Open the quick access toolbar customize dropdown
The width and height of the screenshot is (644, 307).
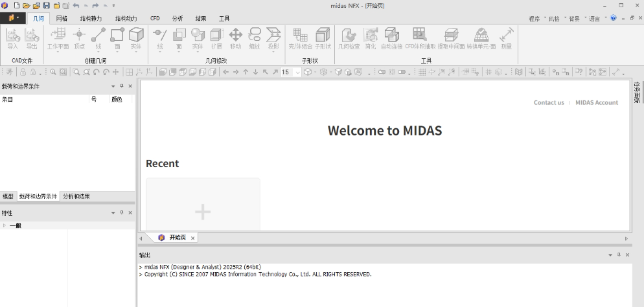click(114, 6)
